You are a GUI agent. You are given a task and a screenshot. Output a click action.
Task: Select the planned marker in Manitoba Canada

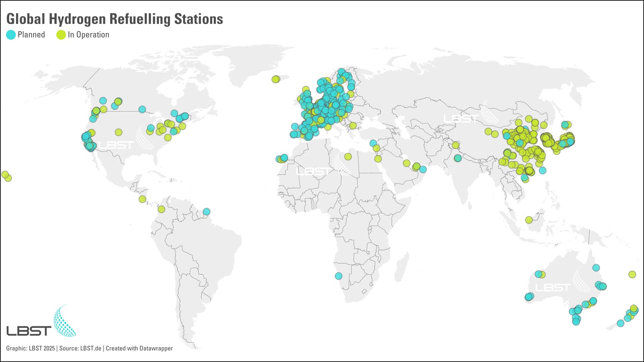pyautogui.click(x=142, y=109)
